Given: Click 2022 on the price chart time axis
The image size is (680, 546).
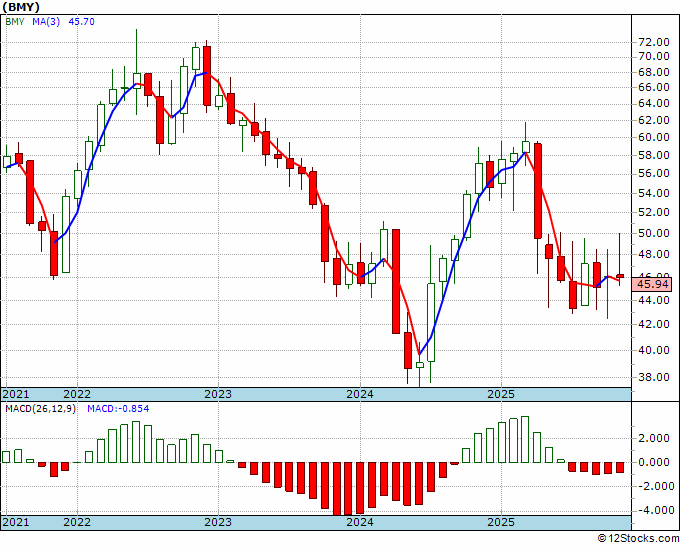Looking at the screenshot, I should [x=77, y=394].
